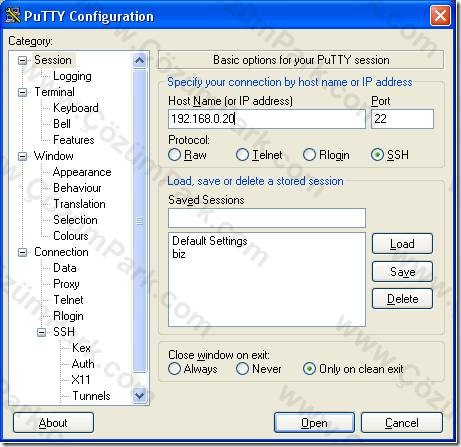Viewport: 461px width, 447px height.
Task: Select the biz saved session
Action: pyautogui.click(x=179, y=254)
